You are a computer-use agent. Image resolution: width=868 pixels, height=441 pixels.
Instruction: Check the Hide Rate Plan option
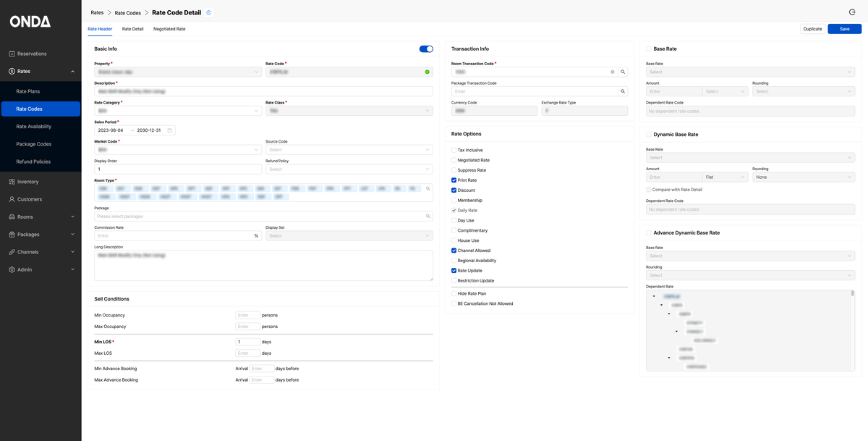(x=454, y=293)
